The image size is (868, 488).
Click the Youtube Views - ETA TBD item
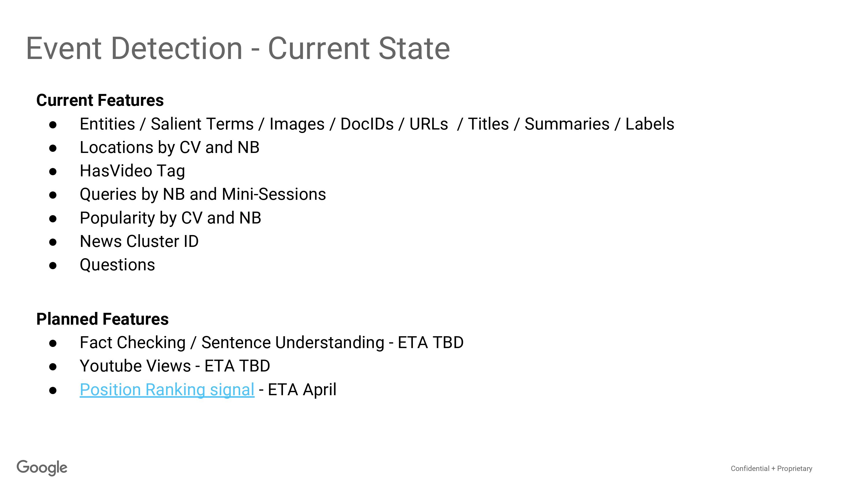click(175, 366)
